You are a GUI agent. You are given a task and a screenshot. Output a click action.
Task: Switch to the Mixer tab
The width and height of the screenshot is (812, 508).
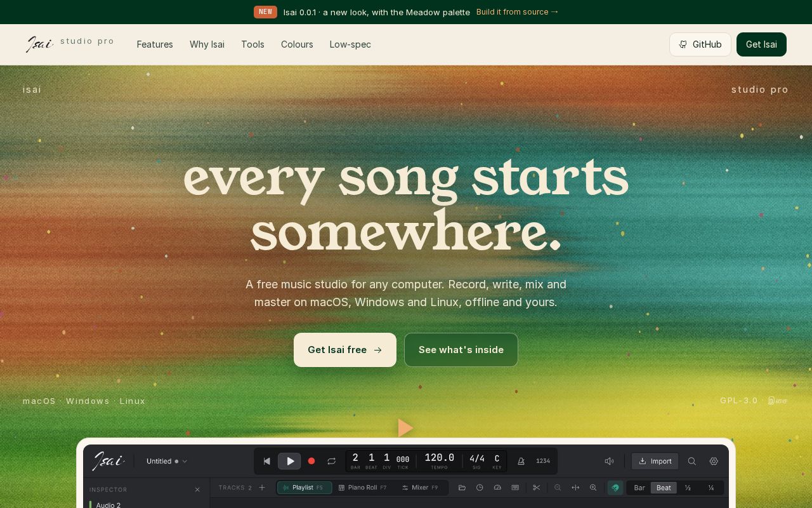pyautogui.click(x=420, y=488)
